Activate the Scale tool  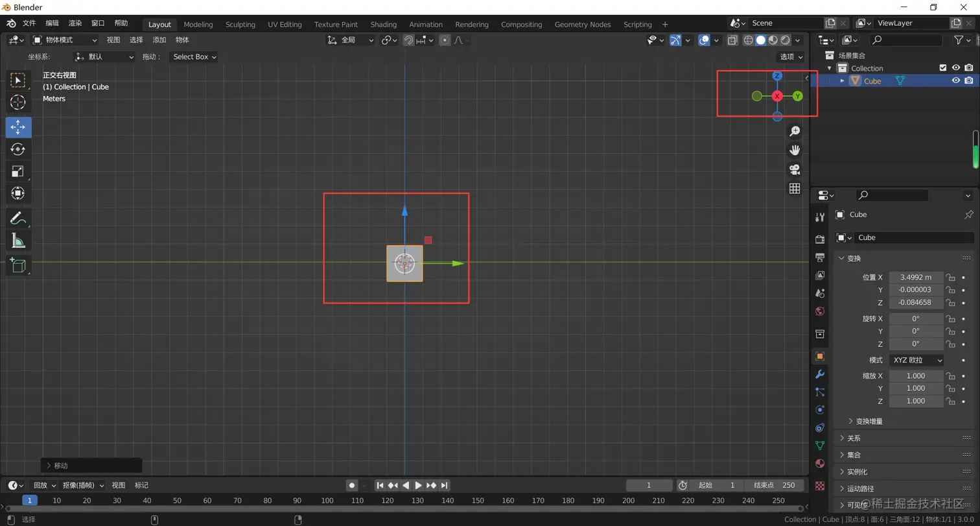(18, 171)
